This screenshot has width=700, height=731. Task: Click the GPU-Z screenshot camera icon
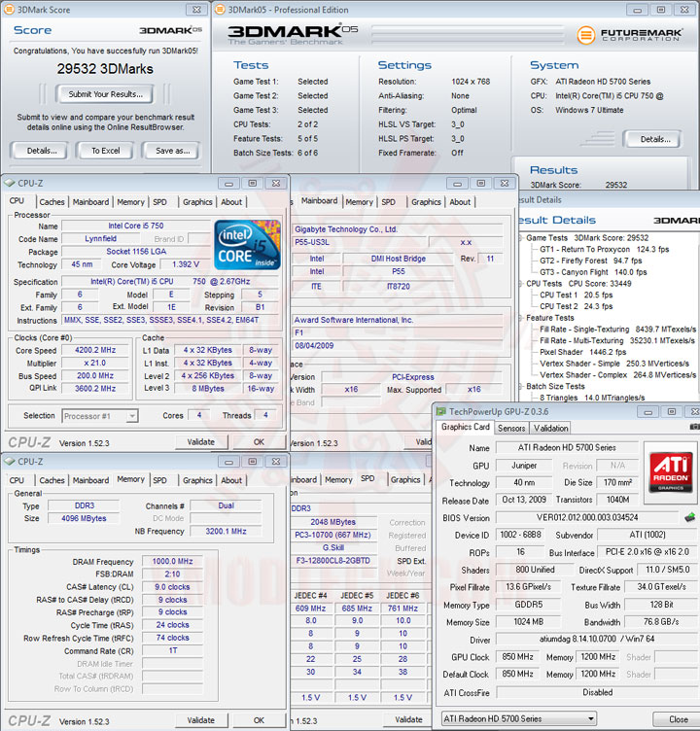point(695,427)
